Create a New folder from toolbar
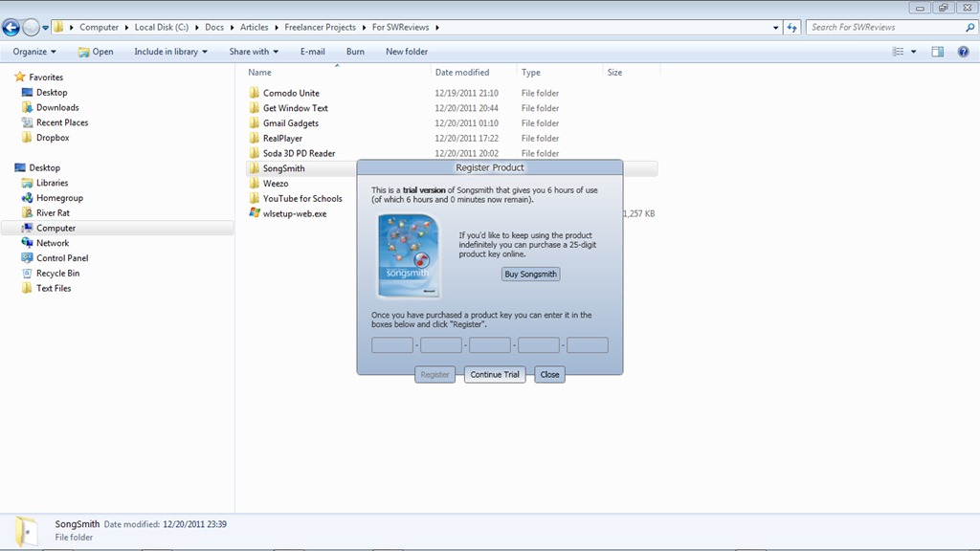The image size is (980, 551). point(407,52)
